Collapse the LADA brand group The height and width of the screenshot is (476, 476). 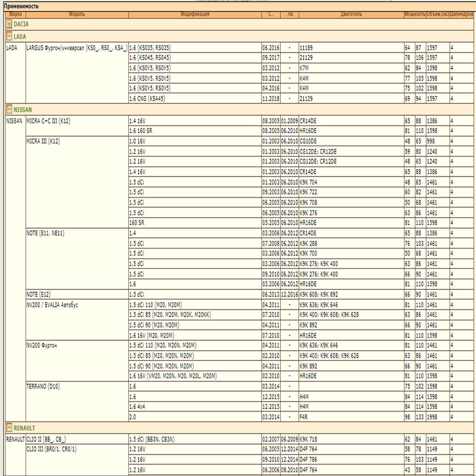click(x=9, y=36)
